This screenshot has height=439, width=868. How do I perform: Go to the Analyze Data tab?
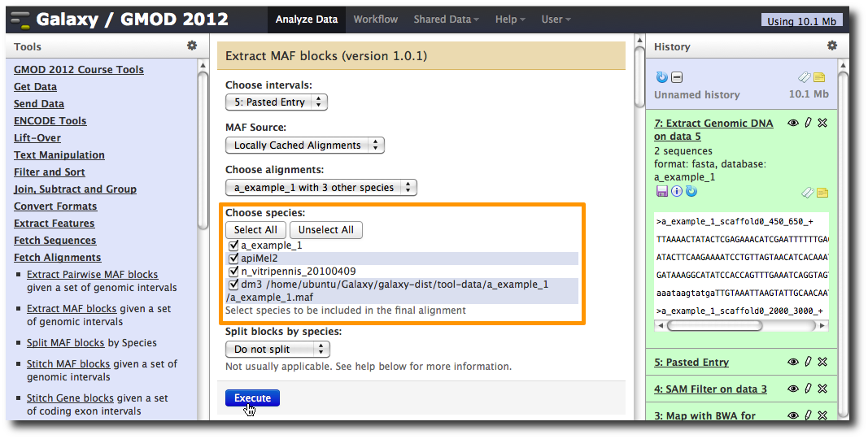coord(307,20)
